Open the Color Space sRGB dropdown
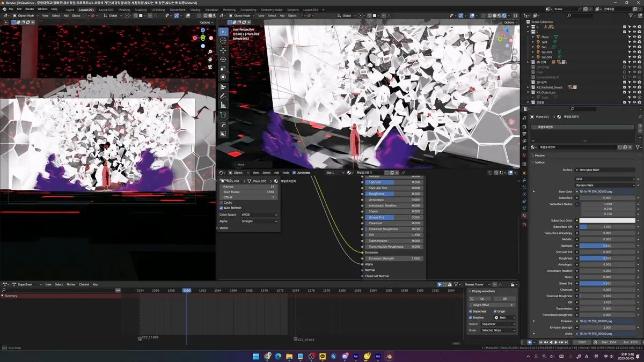The height and width of the screenshot is (362, 644). coord(259,215)
